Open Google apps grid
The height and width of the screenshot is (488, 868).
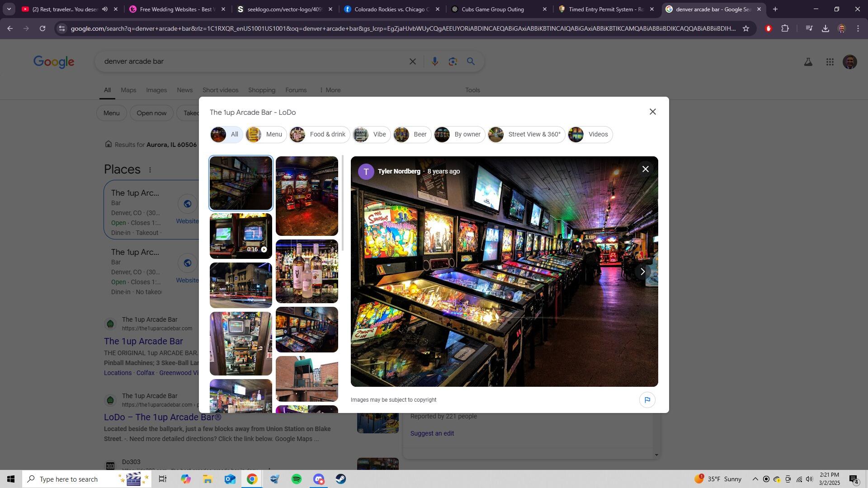click(x=830, y=62)
